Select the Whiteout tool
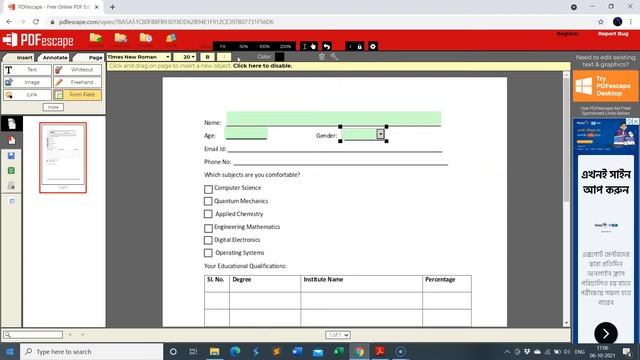This screenshot has height=360, width=640. pos(77,70)
